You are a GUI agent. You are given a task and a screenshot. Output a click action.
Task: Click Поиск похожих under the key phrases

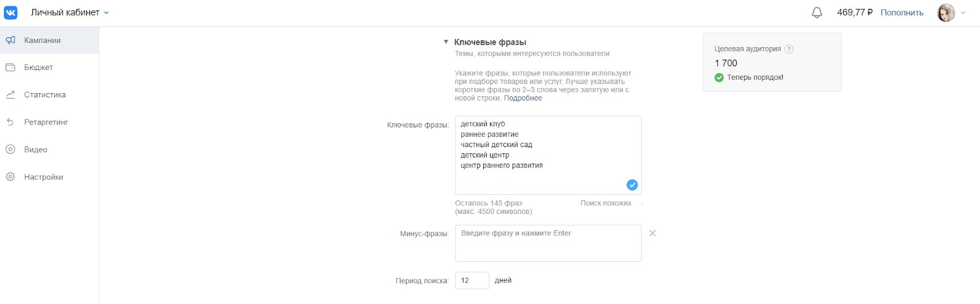[x=606, y=203]
